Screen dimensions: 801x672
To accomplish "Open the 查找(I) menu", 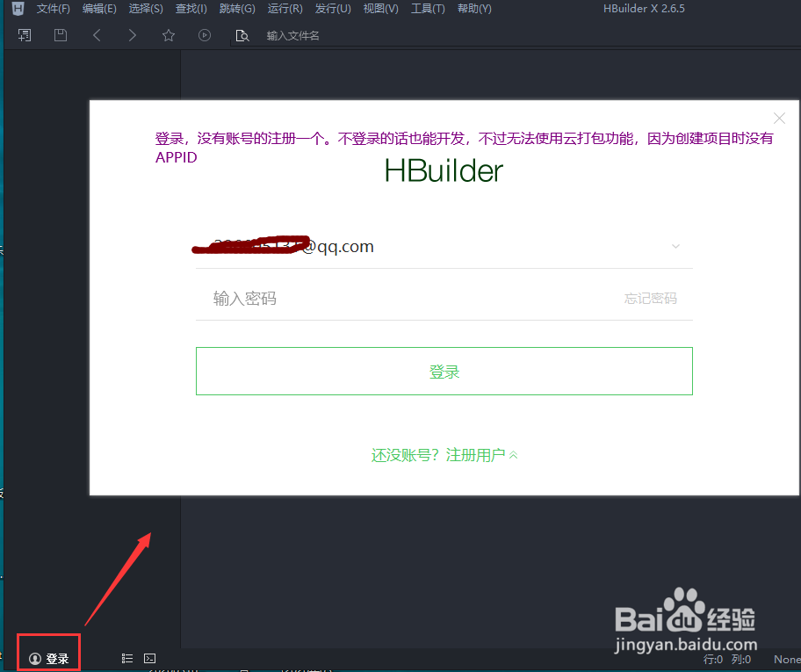I will coord(191,9).
